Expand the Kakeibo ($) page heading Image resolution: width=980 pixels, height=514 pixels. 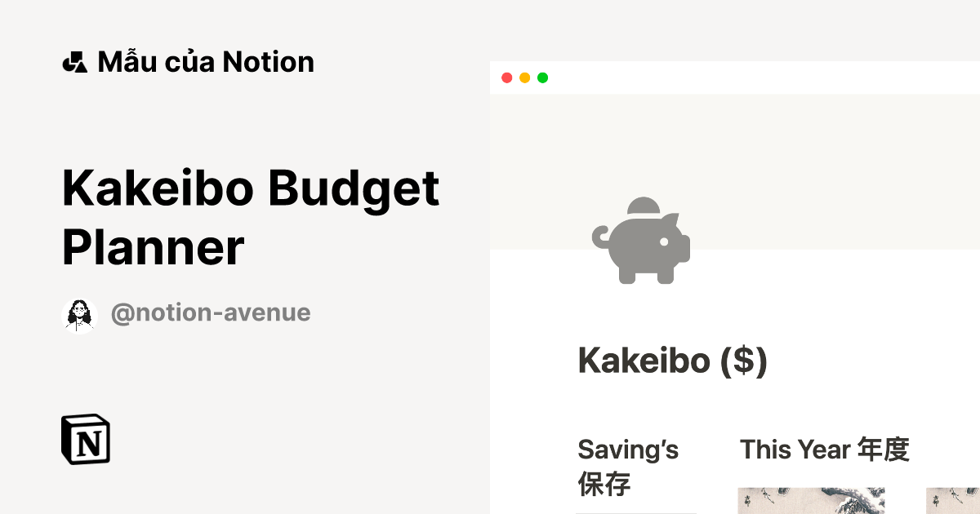click(673, 361)
